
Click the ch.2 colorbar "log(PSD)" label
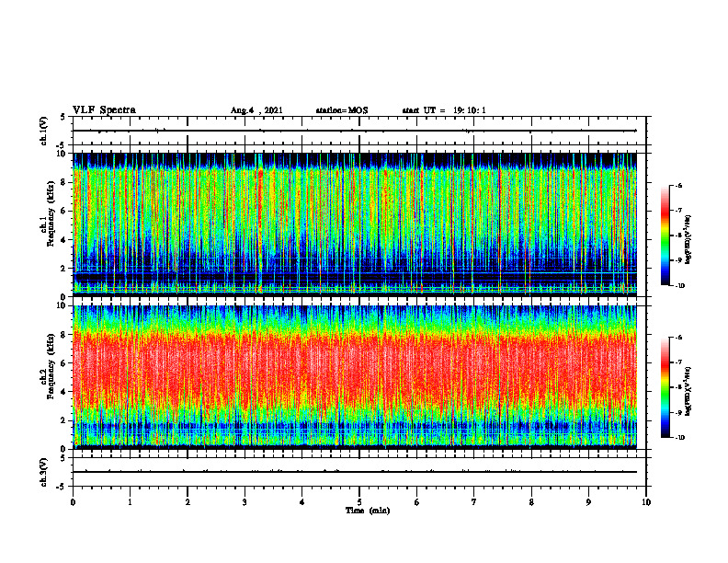pos(688,392)
